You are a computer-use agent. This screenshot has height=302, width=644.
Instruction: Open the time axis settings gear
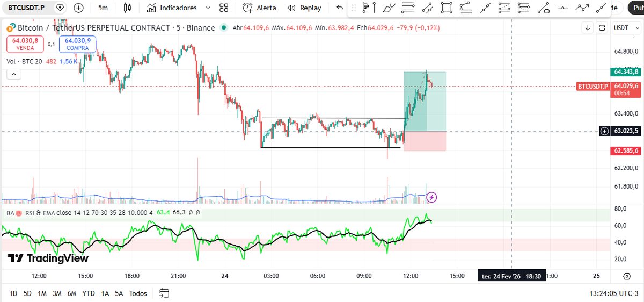click(x=627, y=276)
